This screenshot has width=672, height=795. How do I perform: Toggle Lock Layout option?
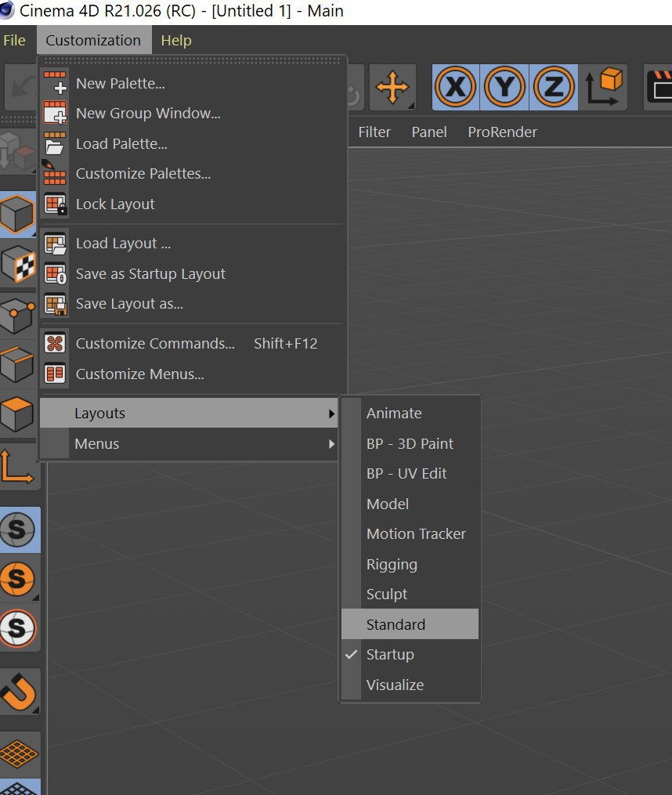click(x=193, y=204)
